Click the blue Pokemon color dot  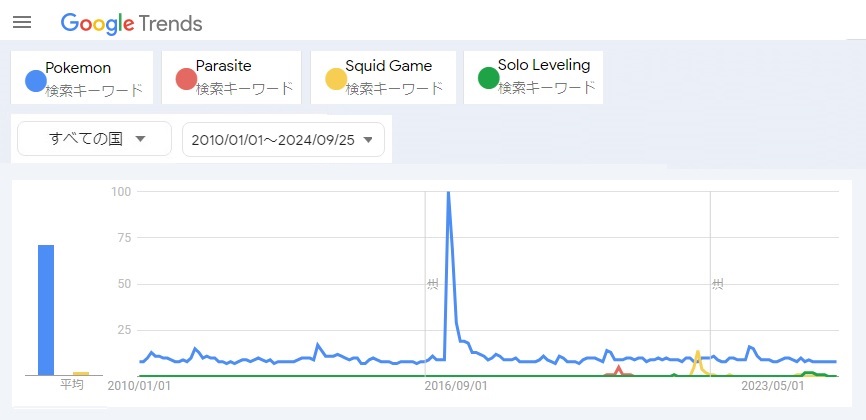click(x=35, y=81)
